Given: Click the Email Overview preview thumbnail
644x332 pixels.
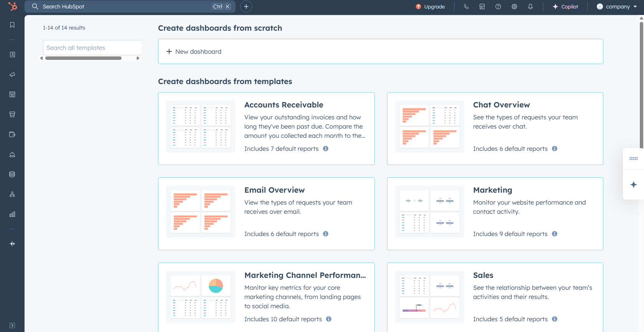Looking at the screenshot, I should pyautogui.click(x=201, y=211).
